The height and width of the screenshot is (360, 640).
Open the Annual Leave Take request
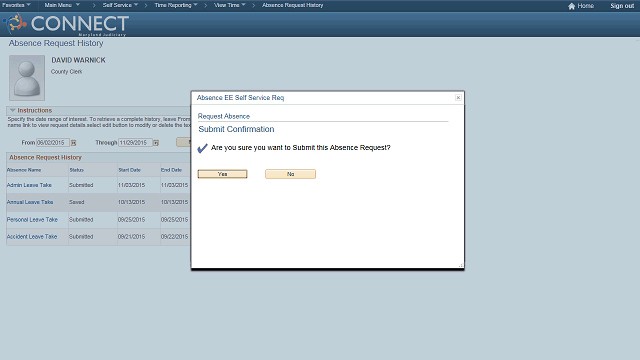tap(30, 202)
